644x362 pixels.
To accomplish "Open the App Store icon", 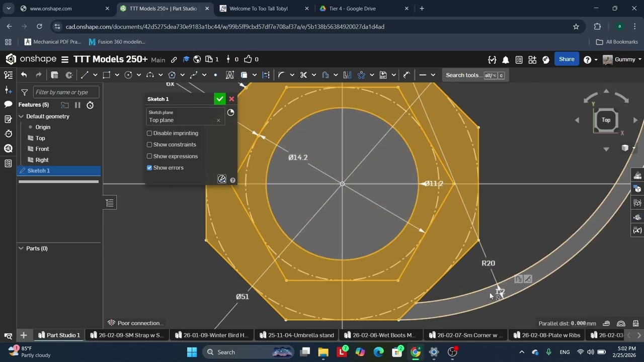I will (532, 59).
